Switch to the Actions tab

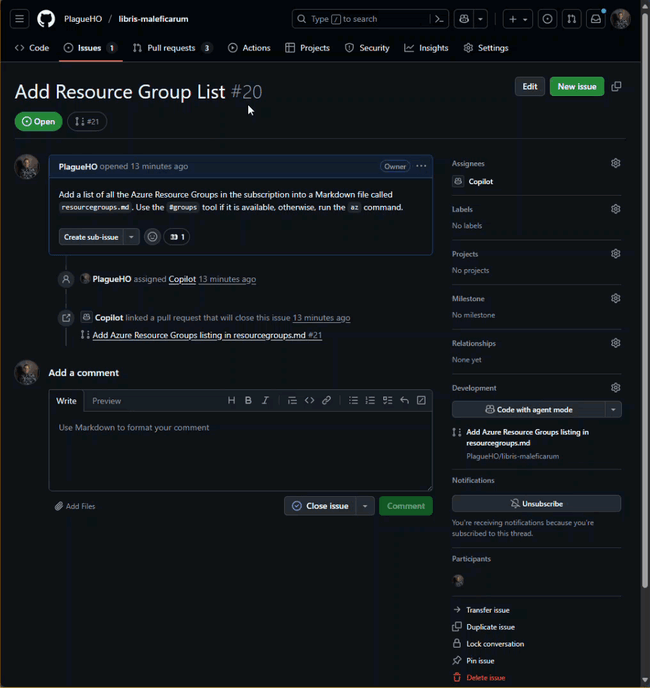coord(249,48)
